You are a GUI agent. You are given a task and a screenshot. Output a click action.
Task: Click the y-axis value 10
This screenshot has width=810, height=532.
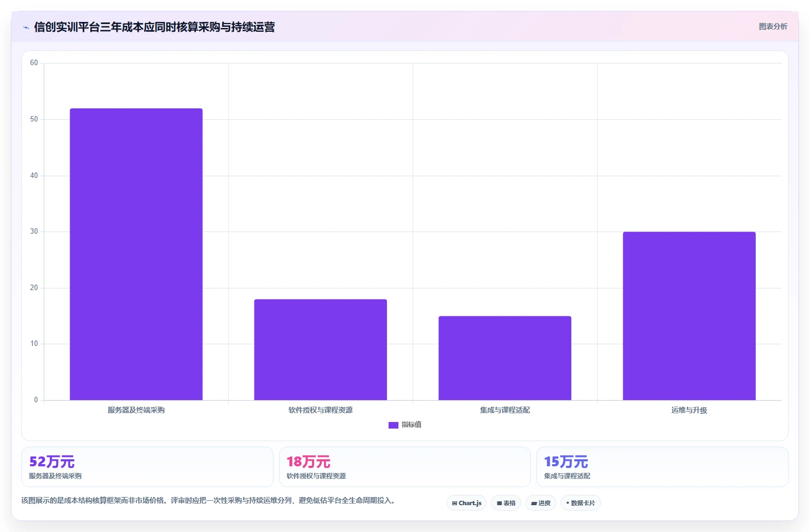(x=34, y=344)
